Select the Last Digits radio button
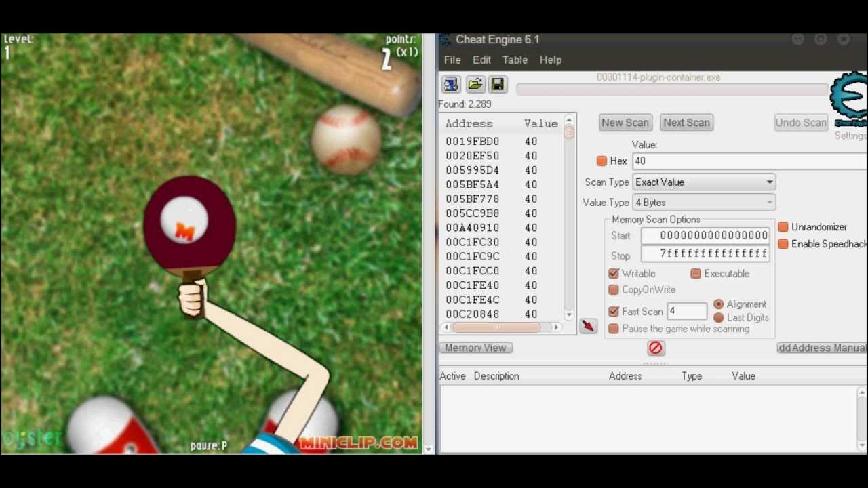The width and height of the screenshot is (868, 488). point(719,317)
